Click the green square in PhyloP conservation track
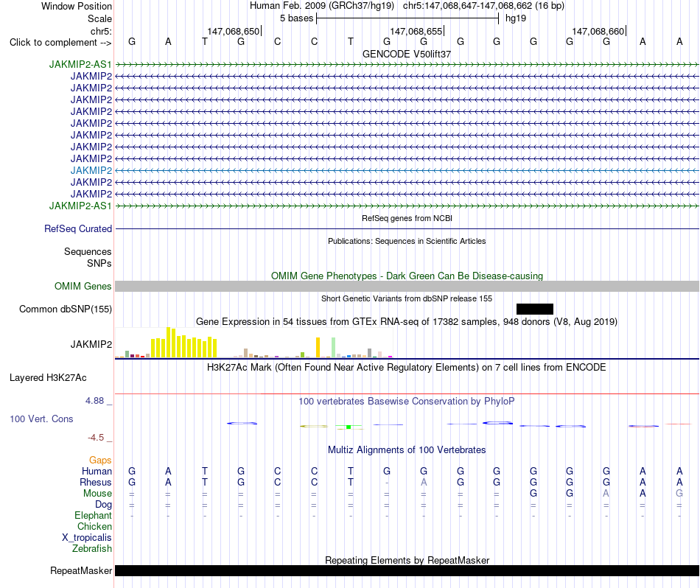The width and height of the screenshot is (700, 588). (349, 427)
